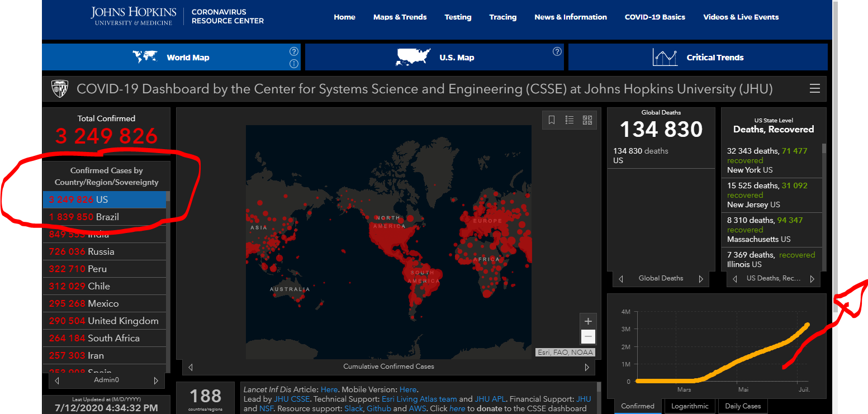868x414 pixels.
Task: Select the New York US deaths row
Action: [x=771, y=160]
